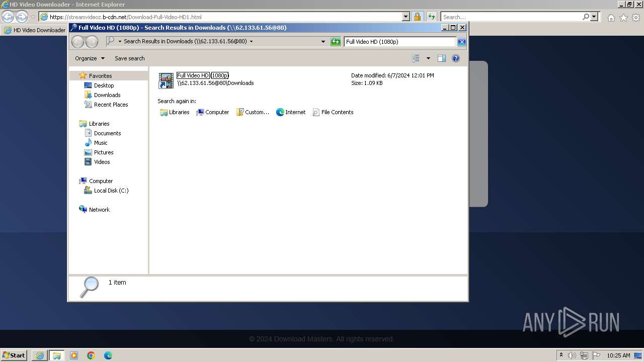Open the Music library
This screenshot has height=362, width=644.
click(x=101, y=143)
